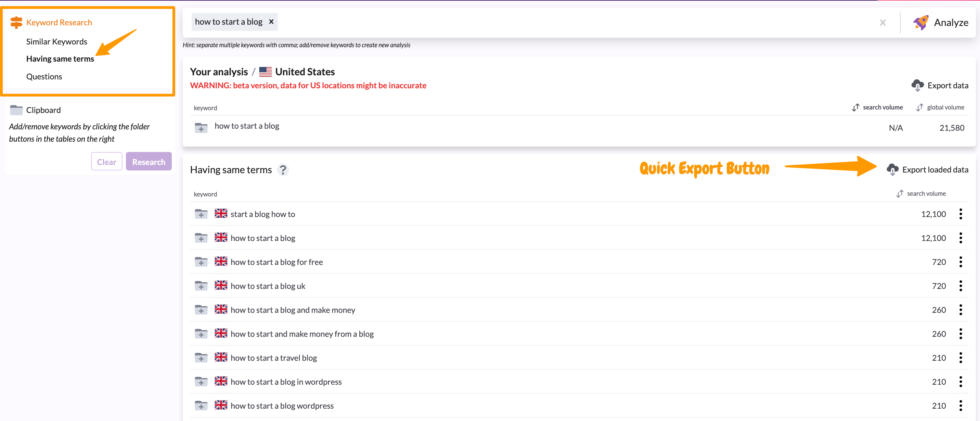Add 'how to start a blog uk' to clipboard
This screenshot has width=980, height=421.
tap(201, 286)
